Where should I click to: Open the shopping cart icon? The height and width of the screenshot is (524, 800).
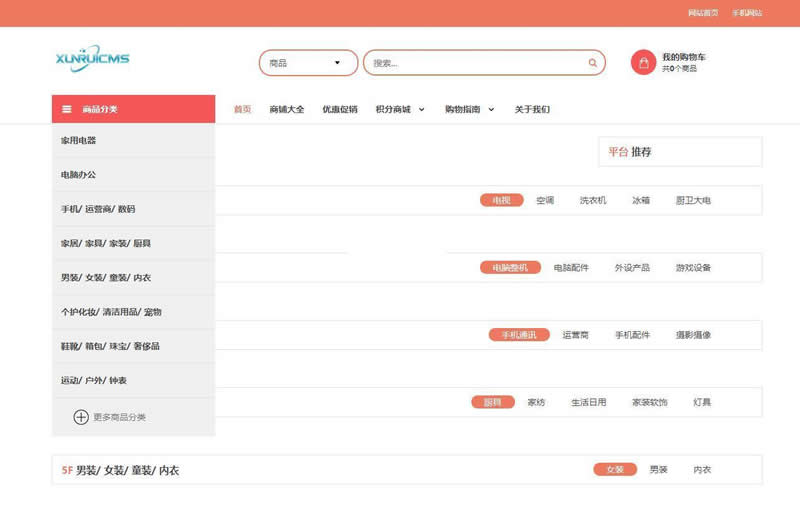[x=643, y=63]
